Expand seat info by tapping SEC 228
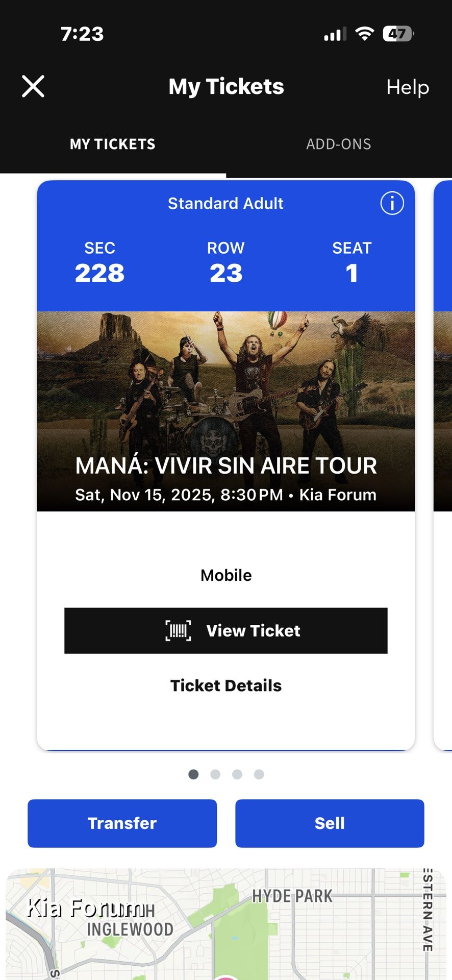The image size is (452, 980). [100, 262]
